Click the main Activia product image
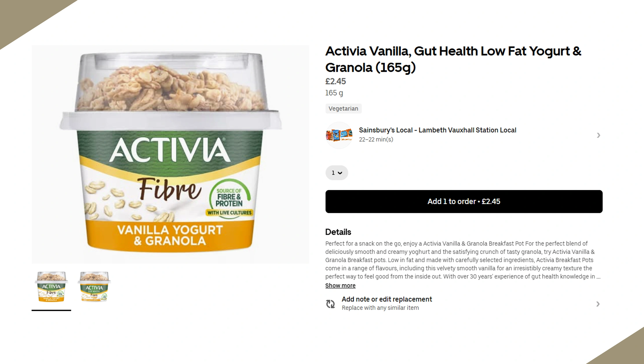The height and width of the screenshot is (364, 644). tap(170, 154)
